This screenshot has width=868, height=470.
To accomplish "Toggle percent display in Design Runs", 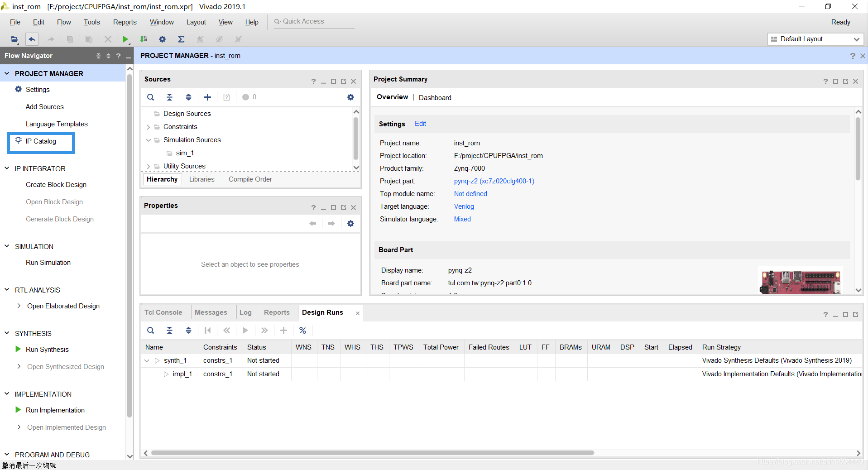I will 302,330.
